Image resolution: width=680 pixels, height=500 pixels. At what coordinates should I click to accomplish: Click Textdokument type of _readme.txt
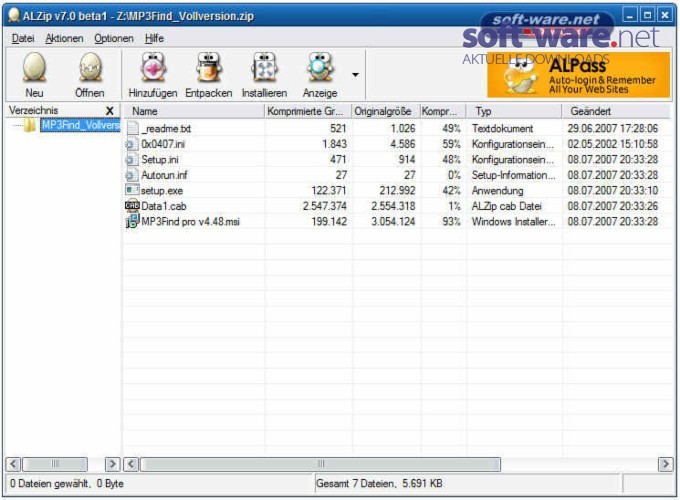(x=502, y=128)
